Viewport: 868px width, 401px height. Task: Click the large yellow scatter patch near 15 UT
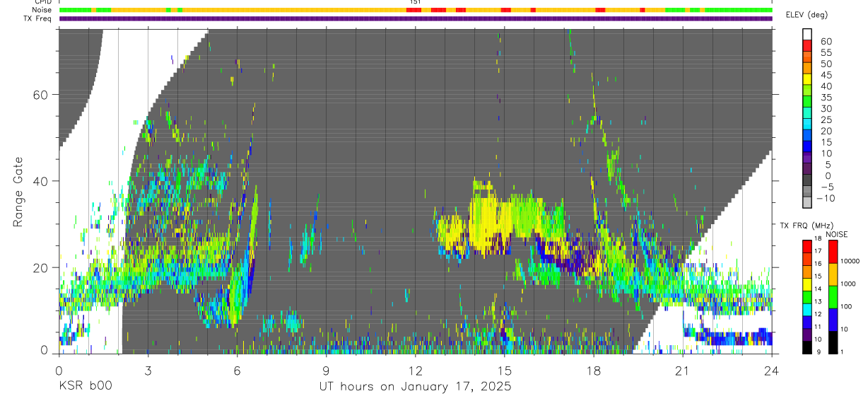click(x=495, y=216)
